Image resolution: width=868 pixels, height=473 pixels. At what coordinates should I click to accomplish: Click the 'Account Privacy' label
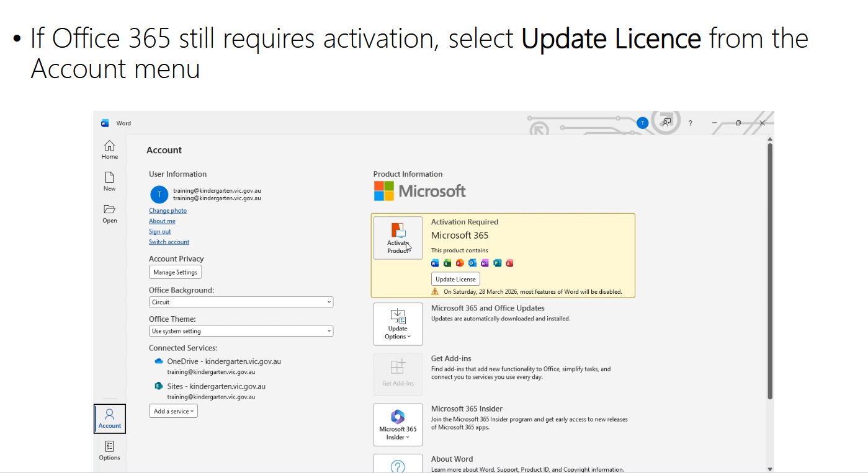coord(176,259)
